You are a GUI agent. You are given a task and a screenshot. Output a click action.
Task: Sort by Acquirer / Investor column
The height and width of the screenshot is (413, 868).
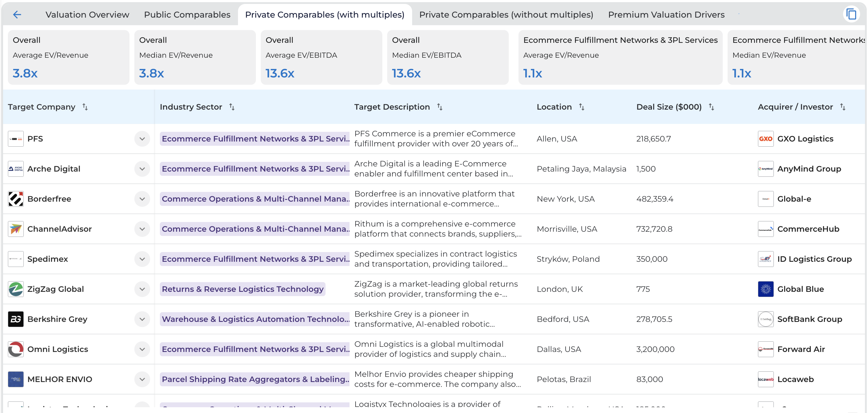[x=842, y=107]
